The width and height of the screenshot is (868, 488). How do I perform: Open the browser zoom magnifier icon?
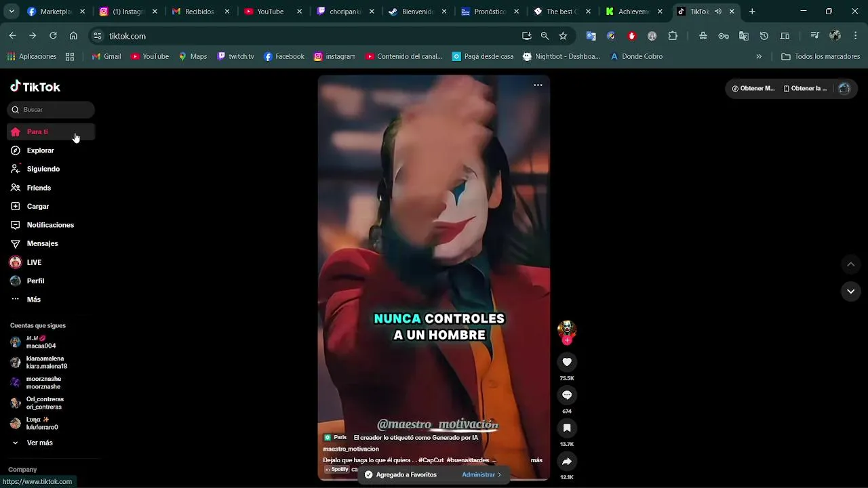click(545, 36)
